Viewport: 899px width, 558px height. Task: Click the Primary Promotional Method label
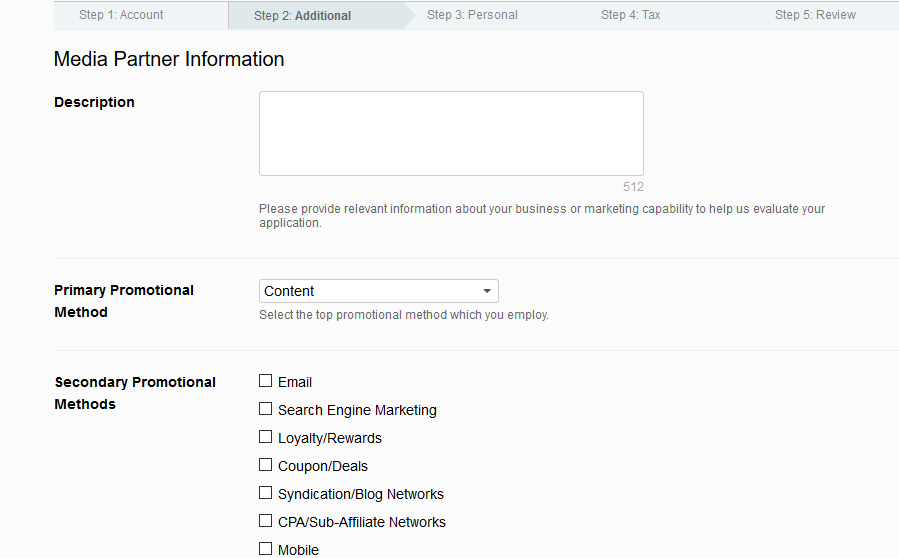pyautogui.click(x=124, y=301)
